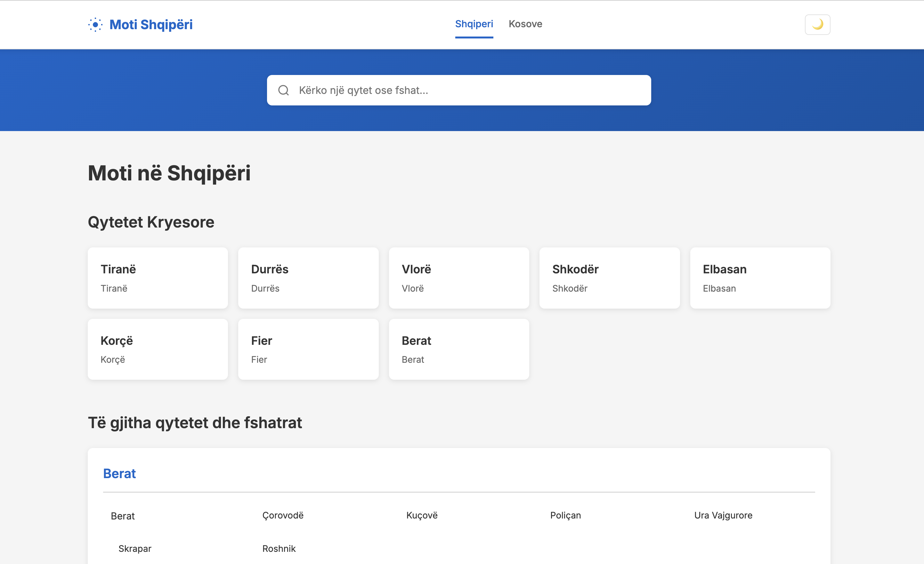This screenshot has height=564, width=924.
Task: Open the Shkodër city card
Action: [x=609, y=278]
